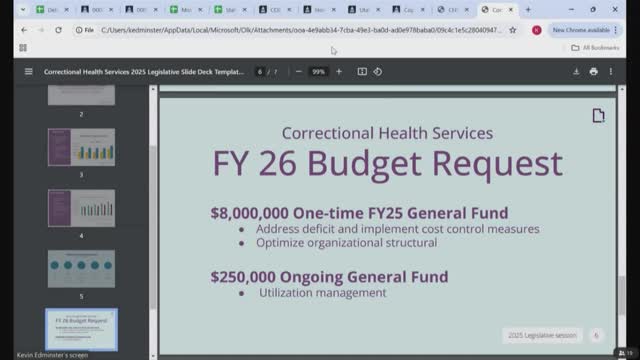The width and height of the screenshot is (640, 360).
Task: Click the 2025 Legislative session footer label
Action: click(542, 335)
